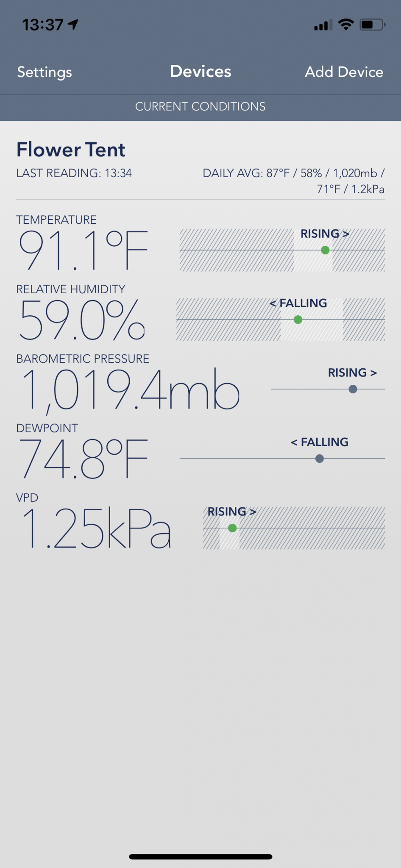Tap the gray barometric pressure trend dot
Viewport: 401px width, 868px height.
[353, 389]
